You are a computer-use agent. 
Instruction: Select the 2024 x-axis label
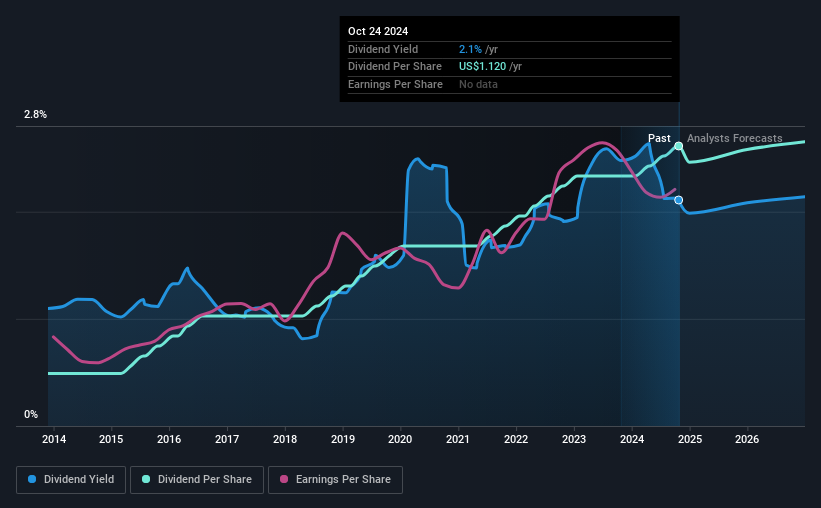coord(632,439)
